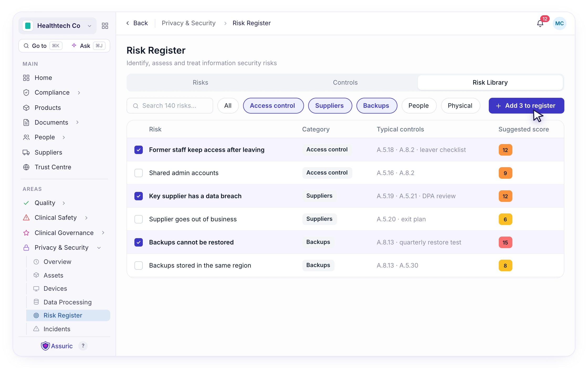Click the Trust Centre globe icon
The image size is (588, 368).
pos(26,167)
